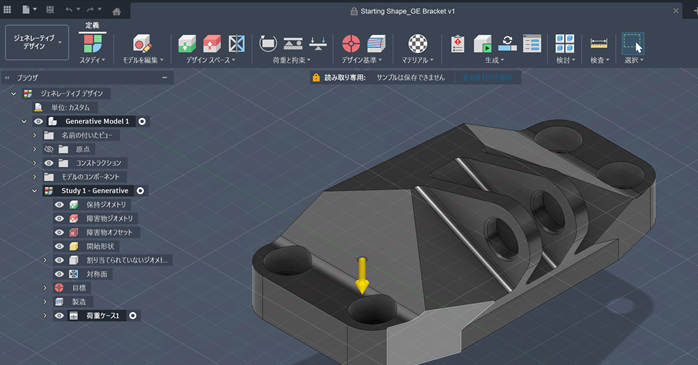Click the Objectives target icon
The height and width of the screenshot is (365, 698).
point(351,44)
